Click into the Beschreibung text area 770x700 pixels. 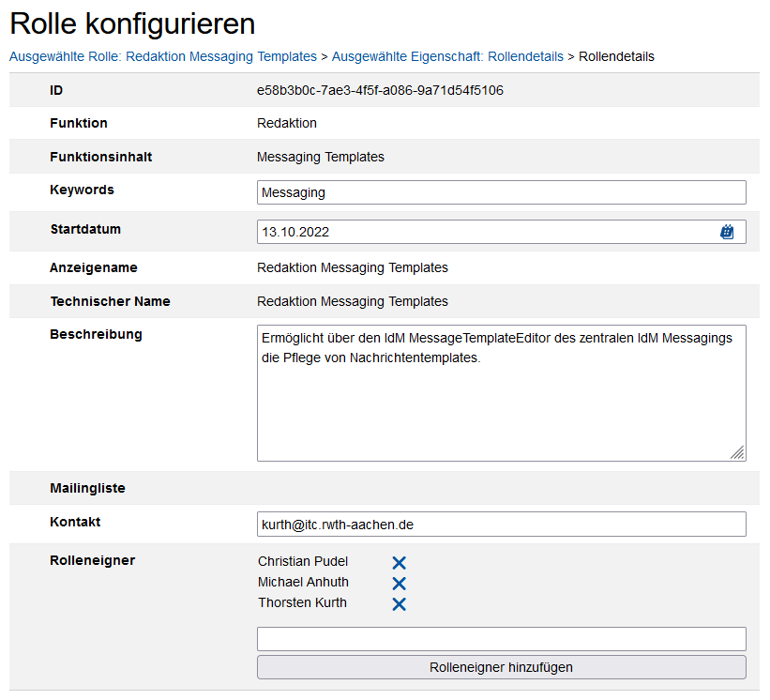pyautogui.click(x=501, y=403)
